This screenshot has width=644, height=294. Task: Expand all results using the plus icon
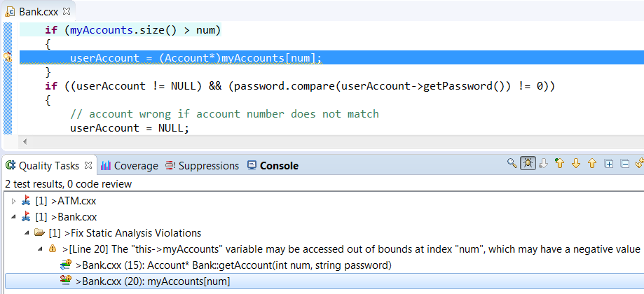(609, 164)
